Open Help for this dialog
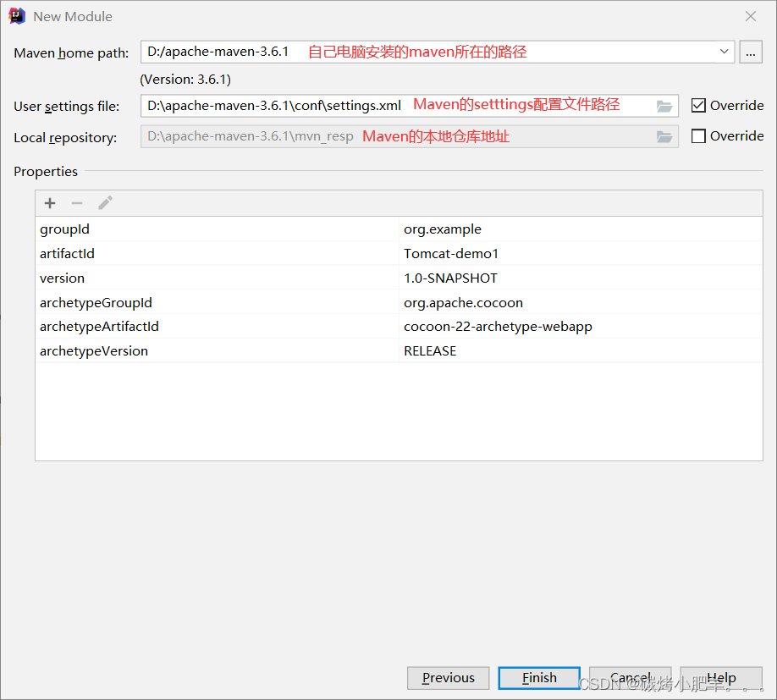Screen dimensions: 777x700 [721, 678]
